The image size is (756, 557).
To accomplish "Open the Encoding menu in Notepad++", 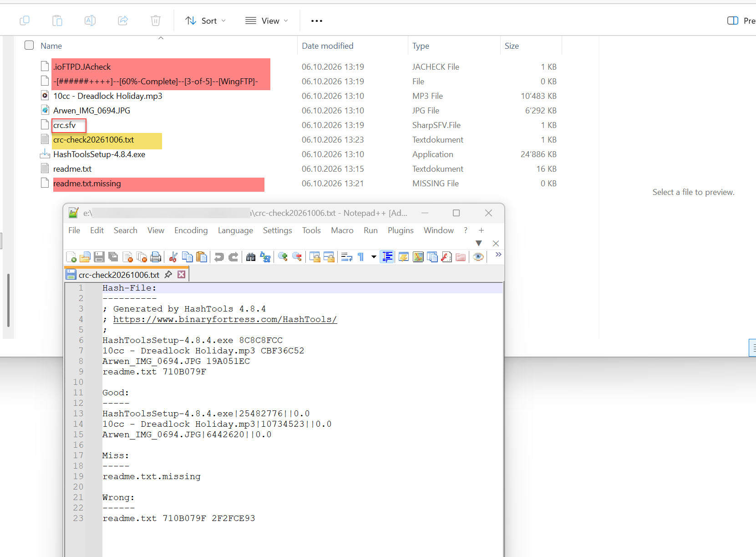I will point(191,230).
